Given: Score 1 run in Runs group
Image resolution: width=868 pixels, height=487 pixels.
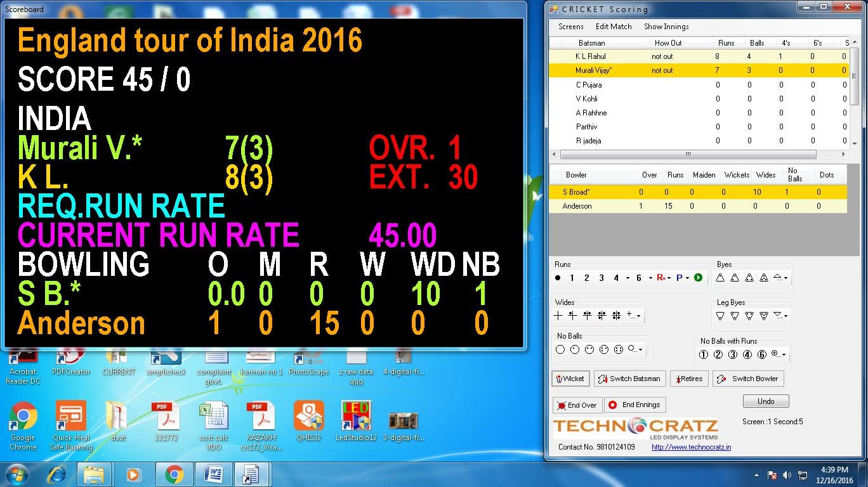Looking at the screenshot, I should pos(572,278).
